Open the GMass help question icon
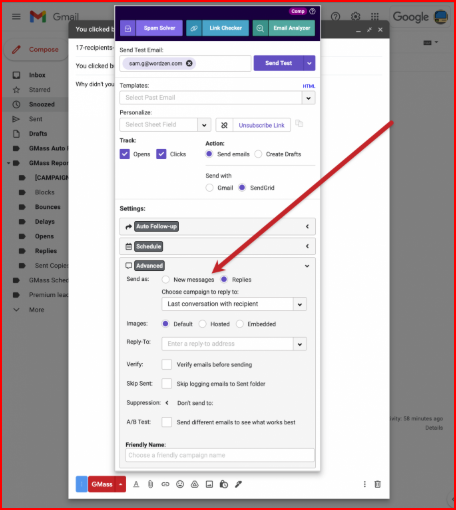Screen dimensions: 456x510 (312, 11)
